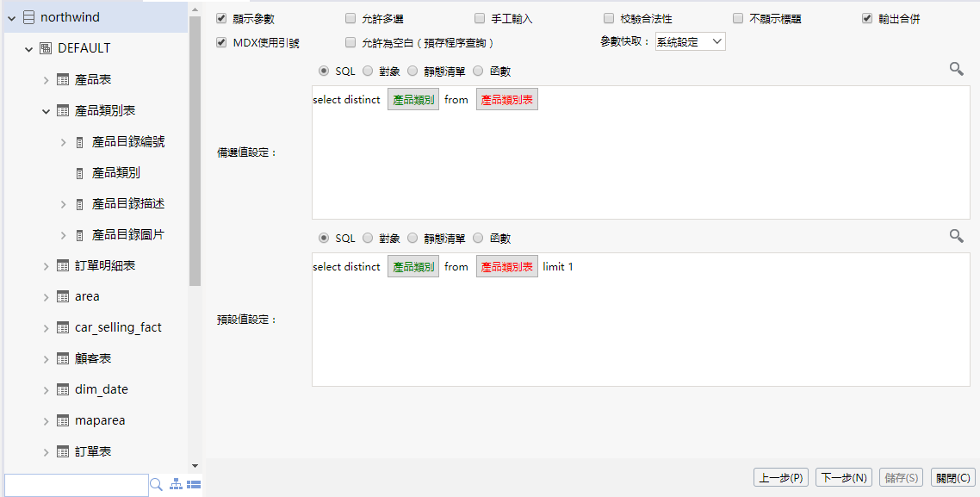Image resolution: width=980 pixels, height=497 pixels.
Task: Switch to list view icon
Action: 194,485
